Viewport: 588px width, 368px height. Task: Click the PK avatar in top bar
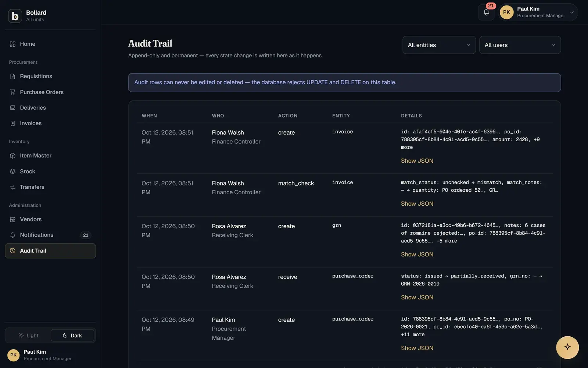click(506, 12)
